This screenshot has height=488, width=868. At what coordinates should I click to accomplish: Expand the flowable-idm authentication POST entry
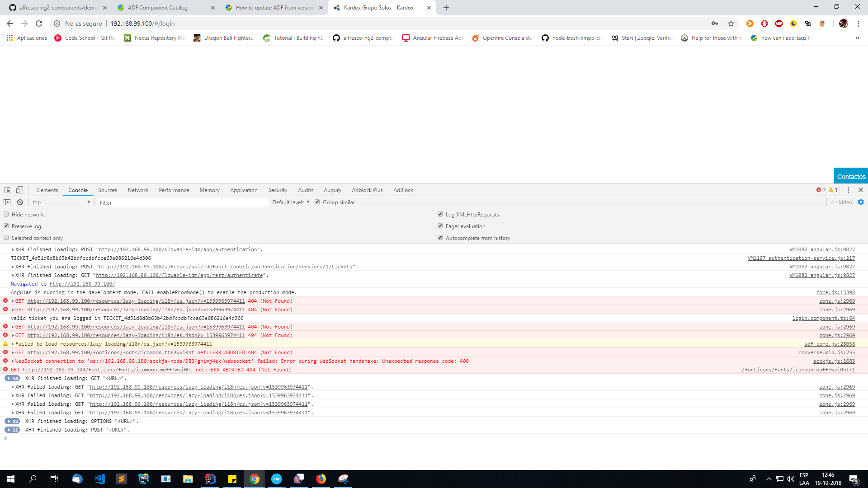(13, 249)
